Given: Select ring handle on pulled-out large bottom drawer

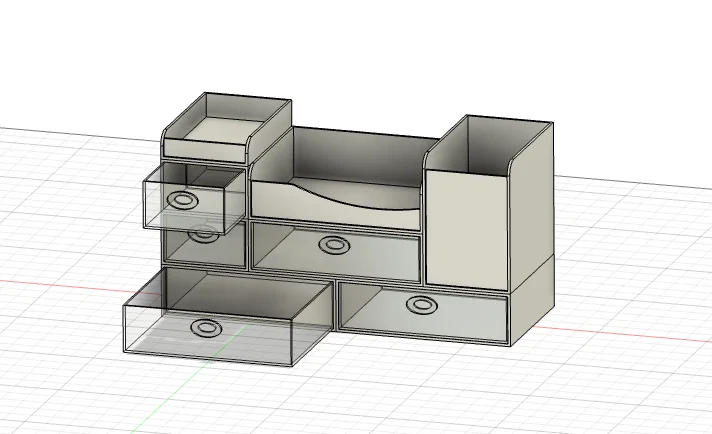Looking at the screenshot, I should pyautogui.click(x=206, y=328).
